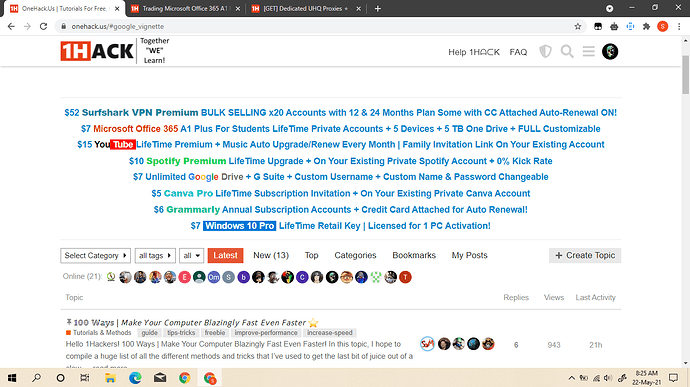Viewport: 690px width, 387px height.
Task: Open the Windows 10 Pro Retail Key link
Action: 341,226
